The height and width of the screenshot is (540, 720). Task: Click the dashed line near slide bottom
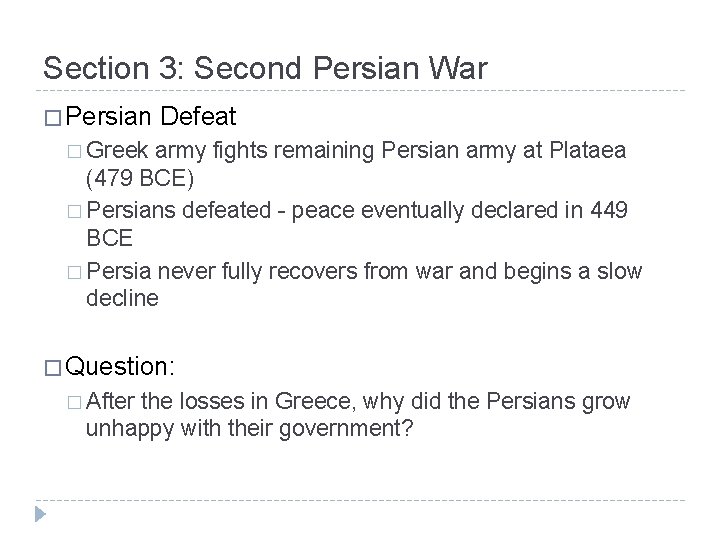pos(360,499)
